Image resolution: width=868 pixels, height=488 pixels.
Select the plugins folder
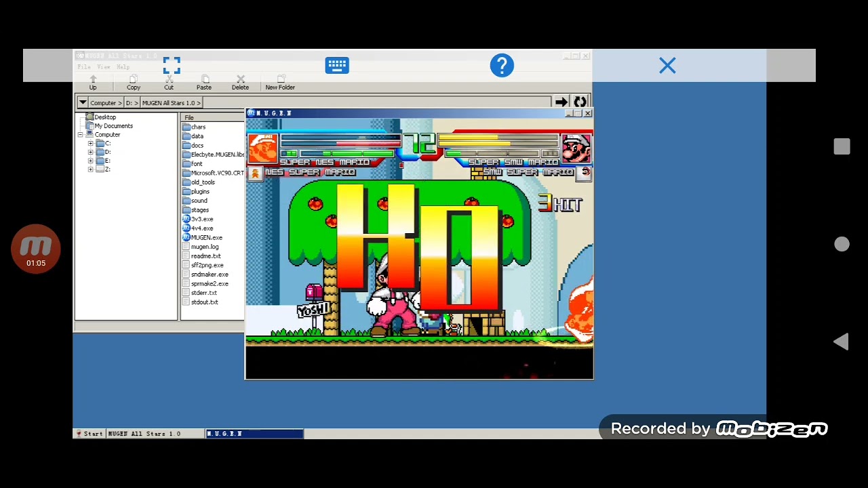pyautogui.click(x=196, y=191)
